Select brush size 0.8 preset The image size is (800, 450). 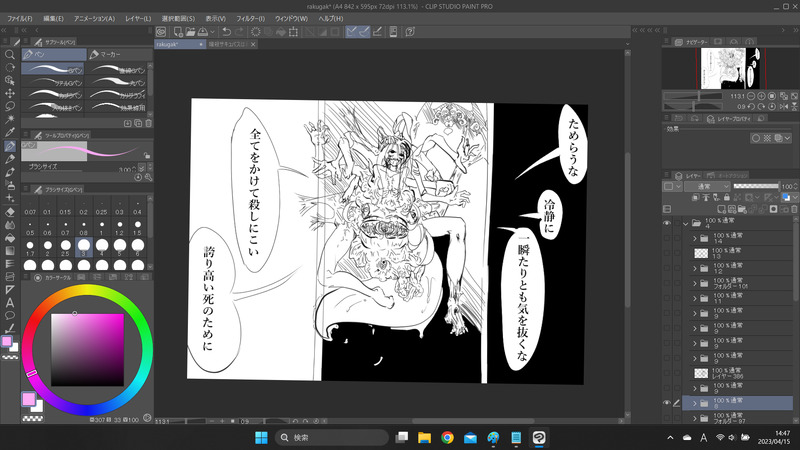(83, 227)
